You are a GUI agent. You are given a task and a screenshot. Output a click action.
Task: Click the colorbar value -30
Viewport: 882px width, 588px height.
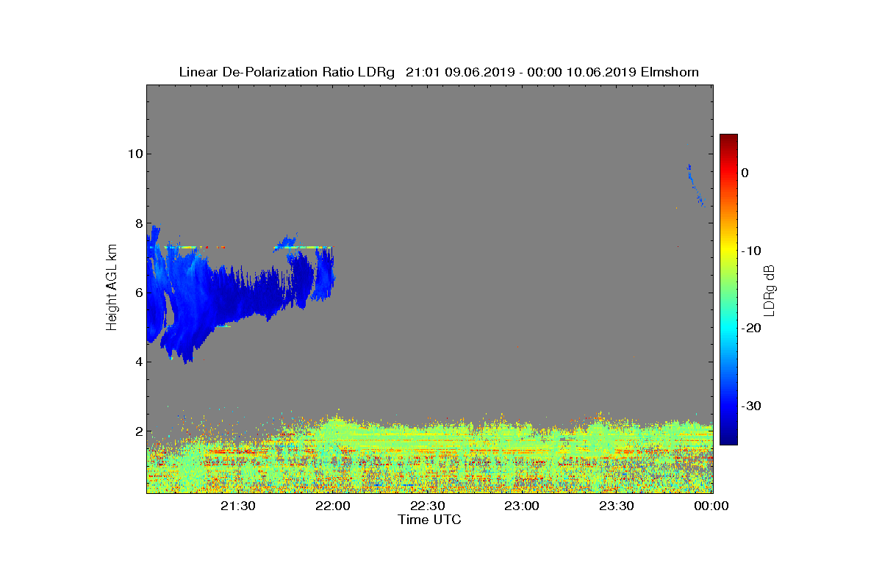click(750, 406)
